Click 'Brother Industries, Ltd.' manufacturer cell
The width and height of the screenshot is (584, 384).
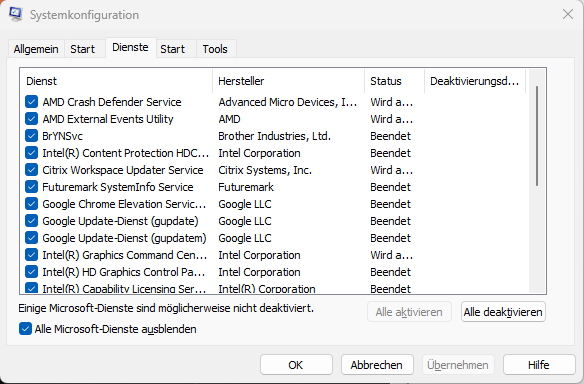(274, 136)
